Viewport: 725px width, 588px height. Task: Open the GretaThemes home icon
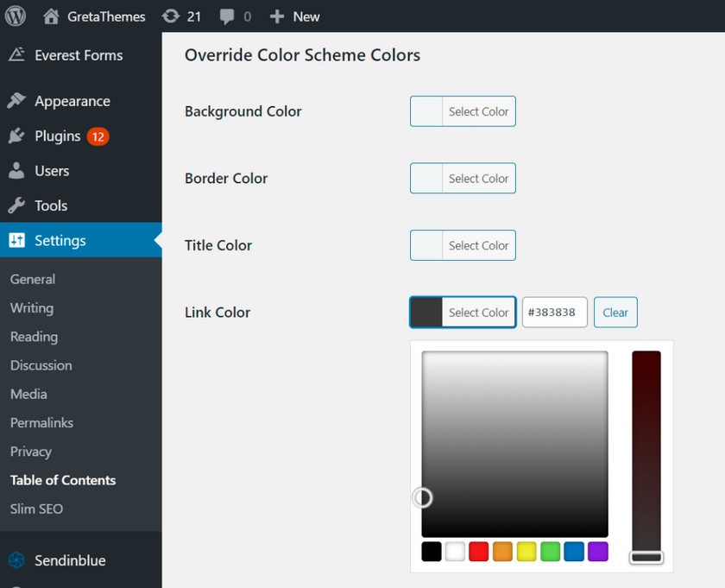[x=51, y=16]
